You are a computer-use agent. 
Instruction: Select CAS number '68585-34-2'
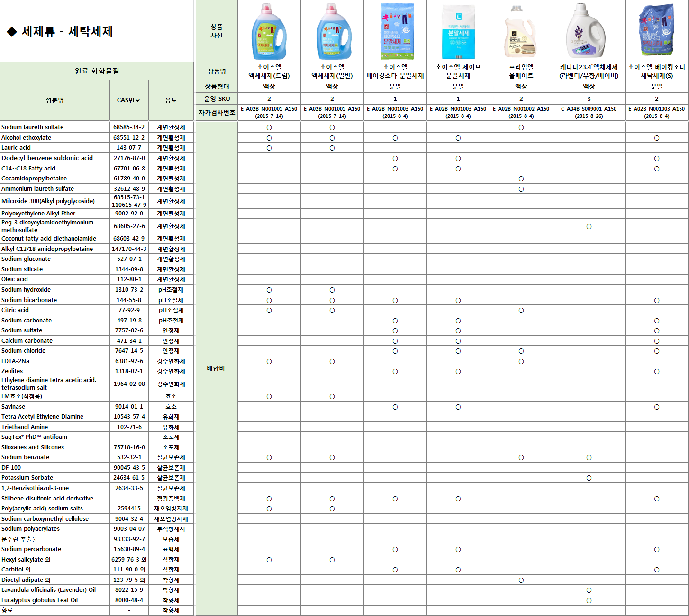pos(129,127)
